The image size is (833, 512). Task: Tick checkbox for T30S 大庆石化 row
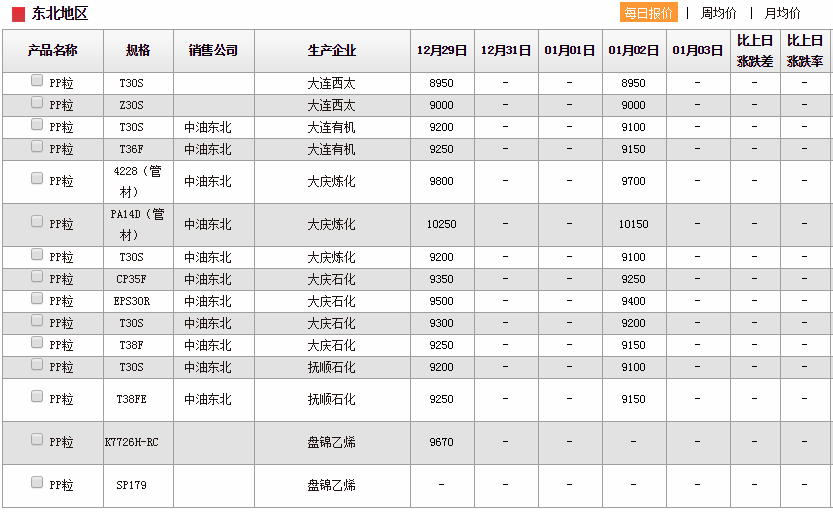tap(37, 320)
